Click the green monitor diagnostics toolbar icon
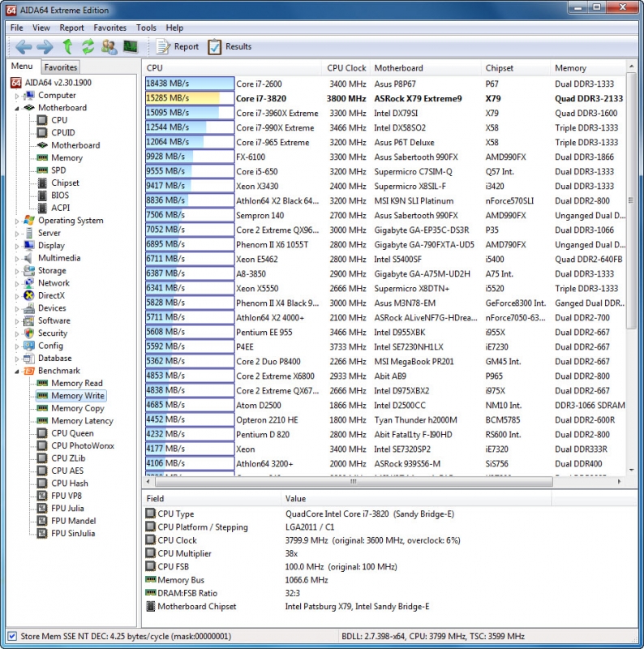Image resolution: width=644 pixels, height=649 pixels. pyautogui.click(x=131, y=46)
